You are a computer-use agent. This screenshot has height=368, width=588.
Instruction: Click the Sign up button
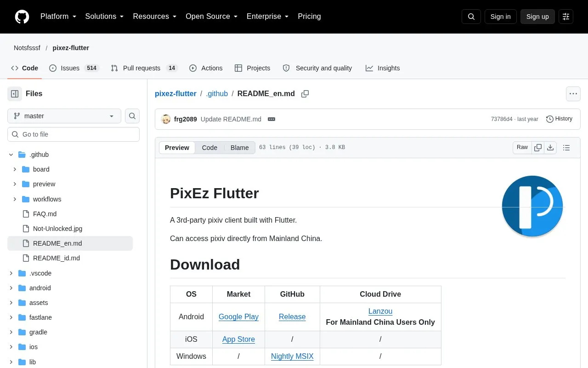pyautogui.click(x=537, y=17)
